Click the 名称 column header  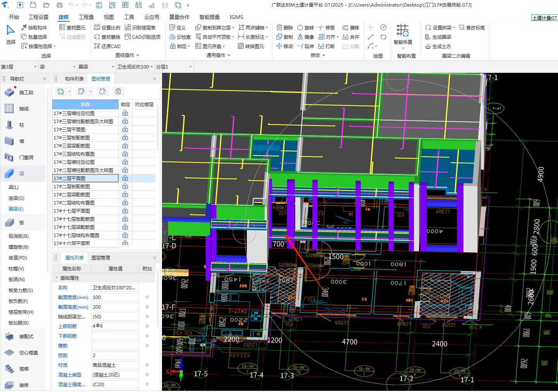click(x=85, y=104)
